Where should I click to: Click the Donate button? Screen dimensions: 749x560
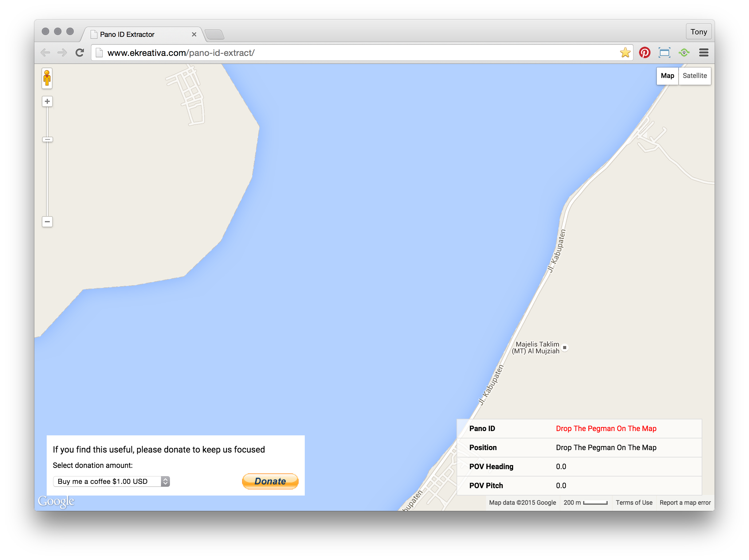click(x=270, y=481)
